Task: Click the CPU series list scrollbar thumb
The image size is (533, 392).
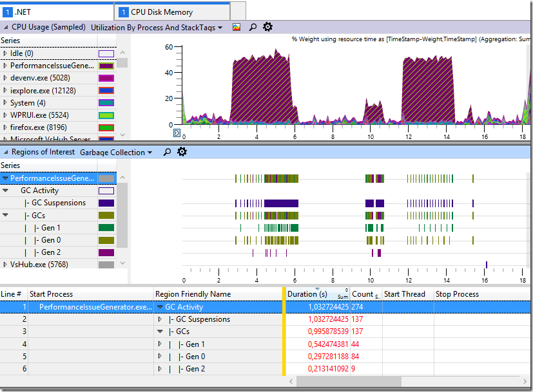Action: (x=122, y=63)
